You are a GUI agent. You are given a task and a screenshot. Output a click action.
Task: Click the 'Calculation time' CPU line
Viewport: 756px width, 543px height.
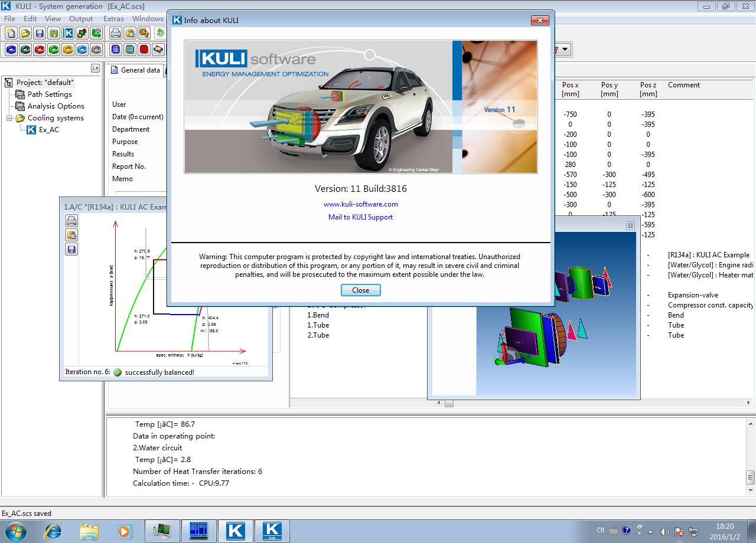[181, 483]
